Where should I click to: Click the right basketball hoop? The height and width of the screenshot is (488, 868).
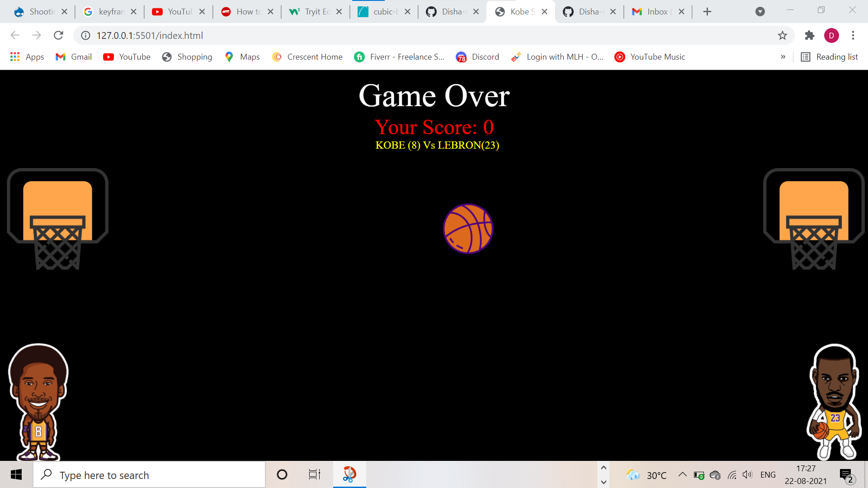pos(814,219)
